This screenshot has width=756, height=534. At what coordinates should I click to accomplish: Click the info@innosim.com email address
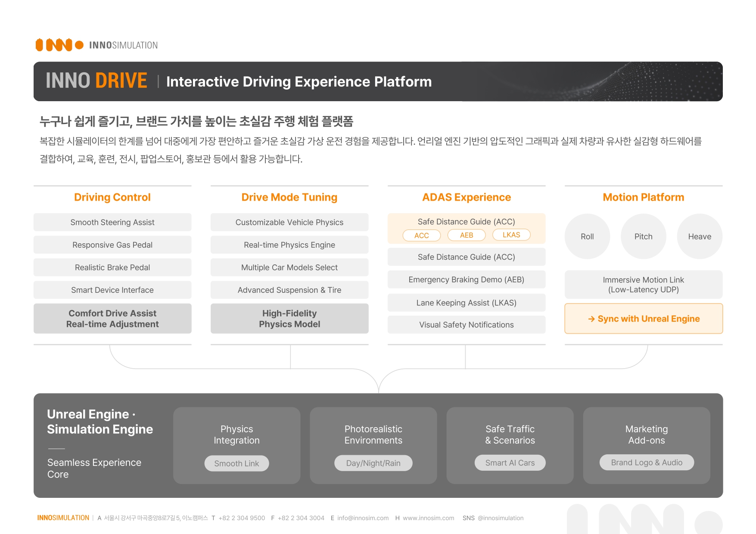pyautogui.click(x=363, y=518)
